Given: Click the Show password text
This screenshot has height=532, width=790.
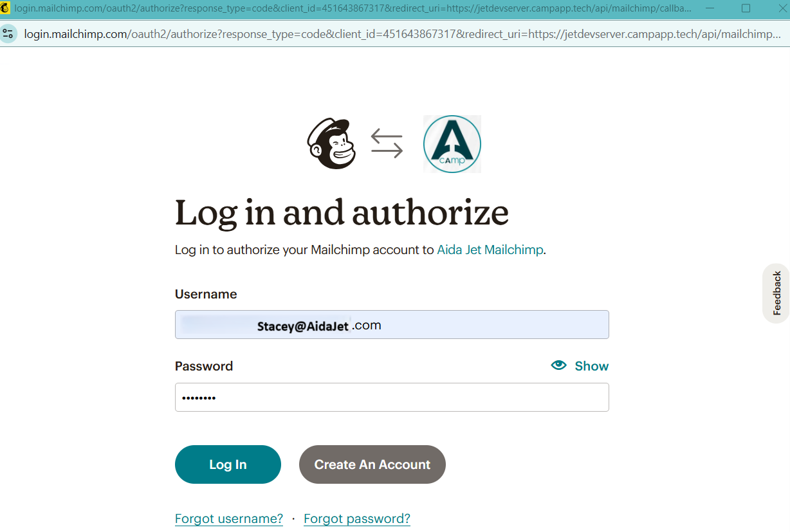Looking at the screenshot, I should [591, 366].
